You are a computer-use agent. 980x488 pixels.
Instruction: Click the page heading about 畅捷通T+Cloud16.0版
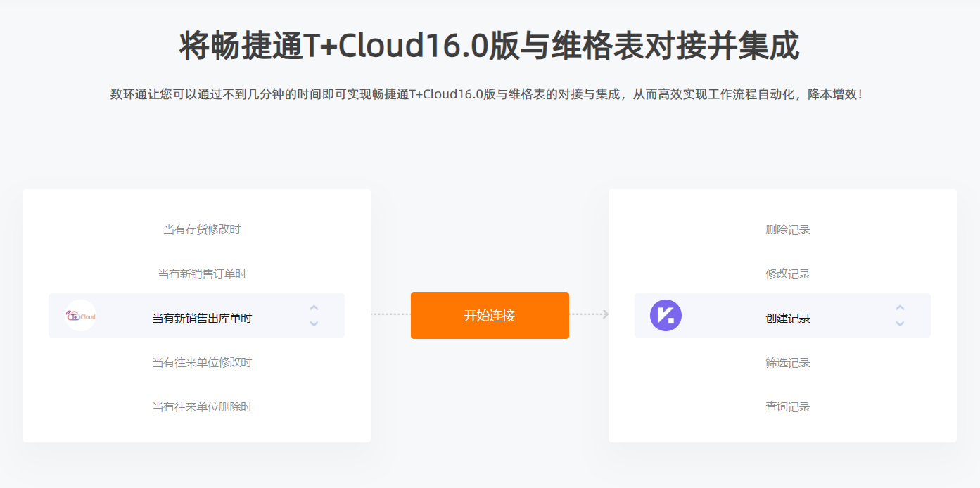[489, 46]
